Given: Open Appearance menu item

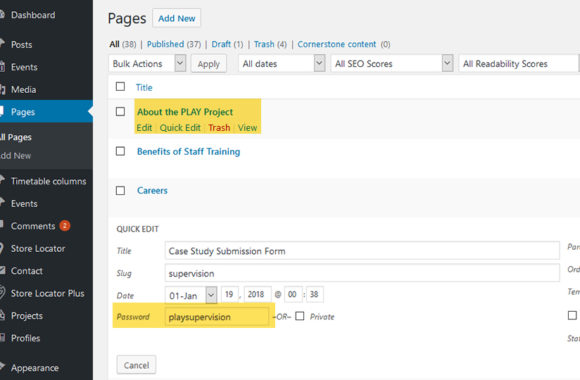Looking at the screenshot, I should 34,368.
